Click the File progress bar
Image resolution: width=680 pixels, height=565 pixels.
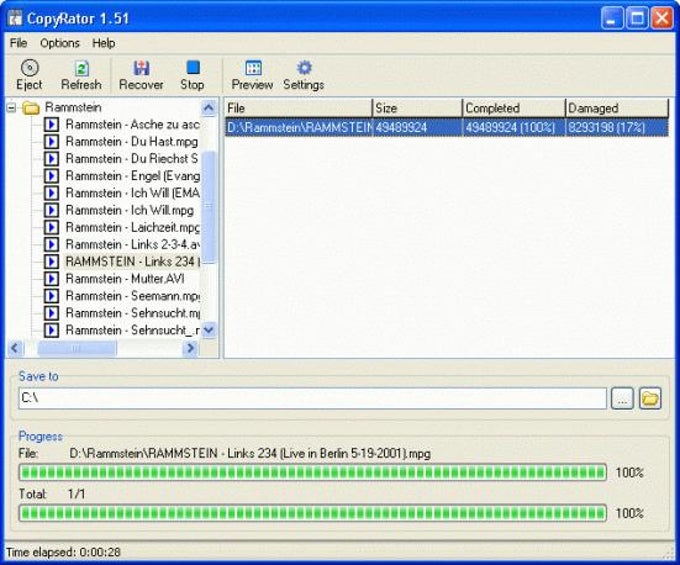click(312, 472)
